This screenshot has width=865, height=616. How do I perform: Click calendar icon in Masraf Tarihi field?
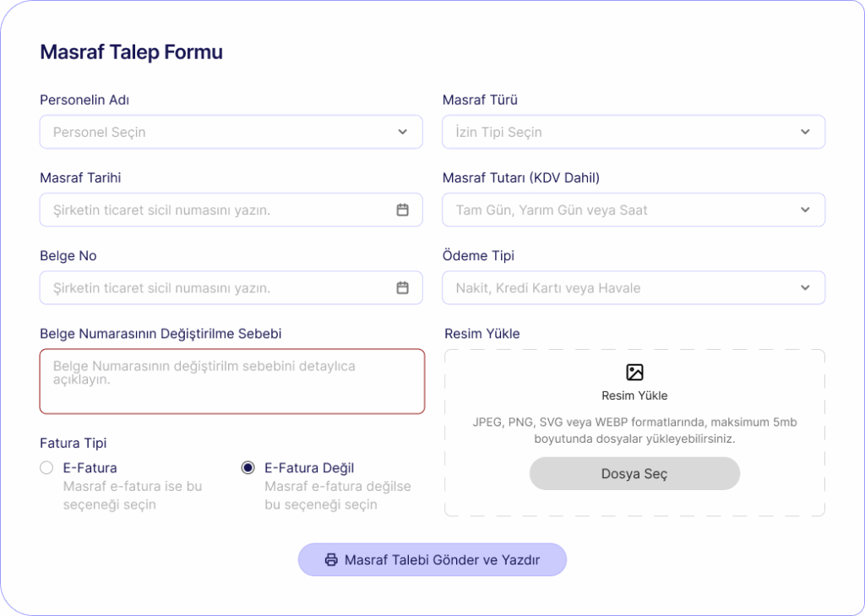pyautogui.click(x=403, y=210)
